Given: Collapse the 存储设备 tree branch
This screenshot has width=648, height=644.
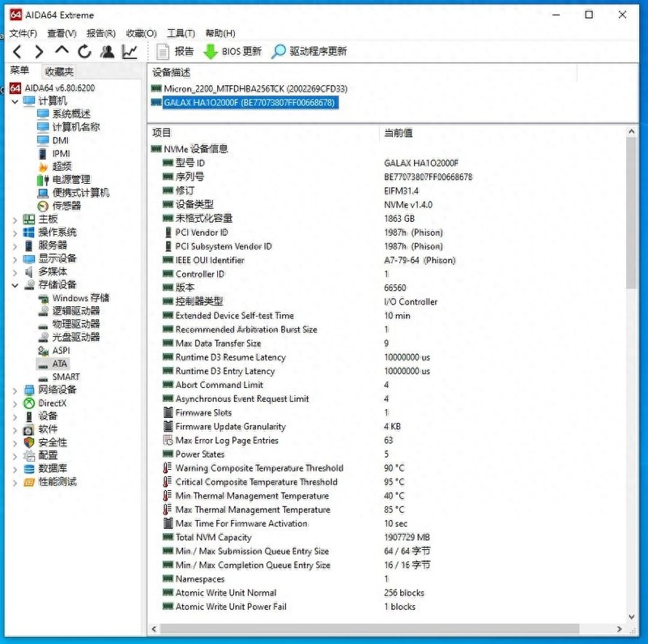Looking at the screenshot, I should [x=15, y=284].
